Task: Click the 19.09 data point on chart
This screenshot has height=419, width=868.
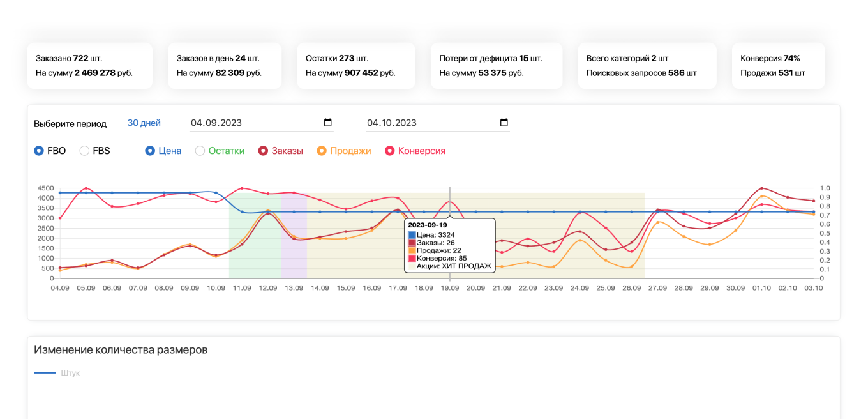Action: pyautogui.click(x=449, y=211)
